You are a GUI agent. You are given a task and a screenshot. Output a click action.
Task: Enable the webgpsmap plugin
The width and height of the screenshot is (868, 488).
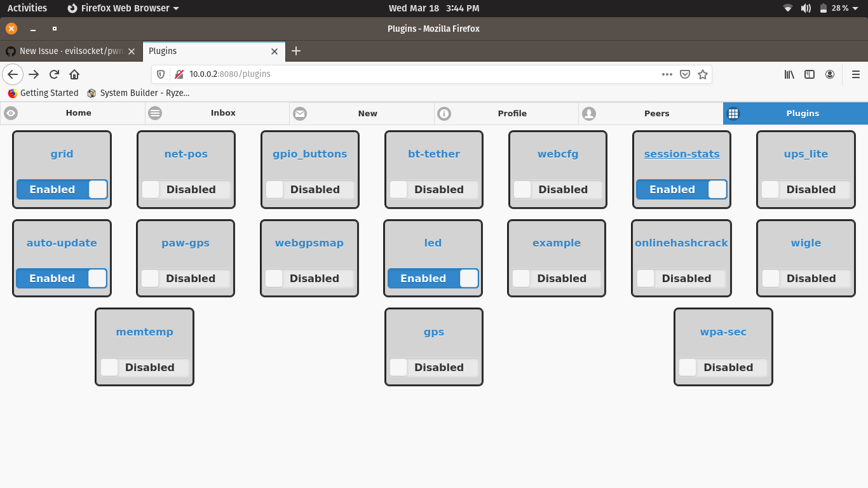tap(309, 278)
